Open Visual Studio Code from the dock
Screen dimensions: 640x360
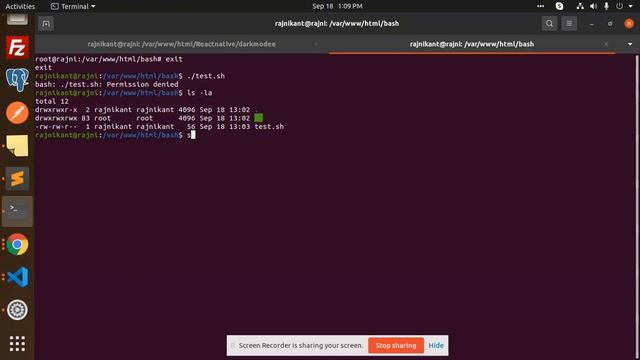[17, 277]
